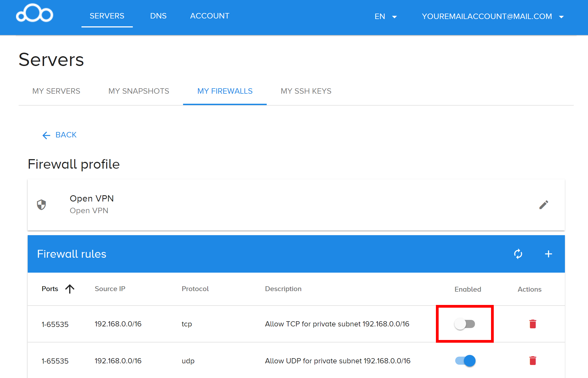This screenshot has height=378, width=588.
Task: Click the Firewall rules panel title
Action: pyautogui.click(x=72, y=254)
